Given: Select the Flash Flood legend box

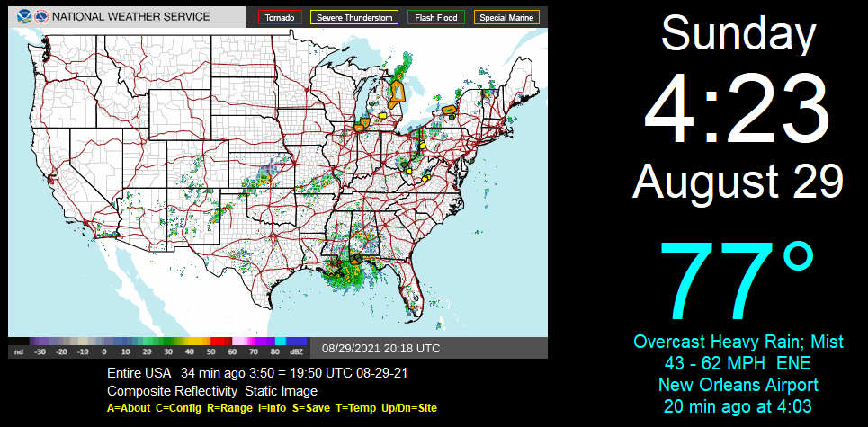Looking at the screenshot, I should [x=436, y=18].
